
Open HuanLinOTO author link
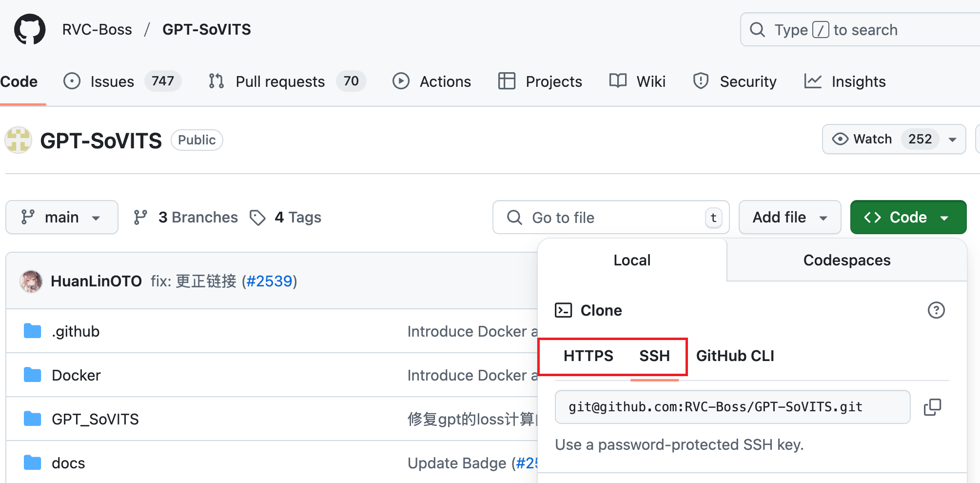tap(96, 281)
